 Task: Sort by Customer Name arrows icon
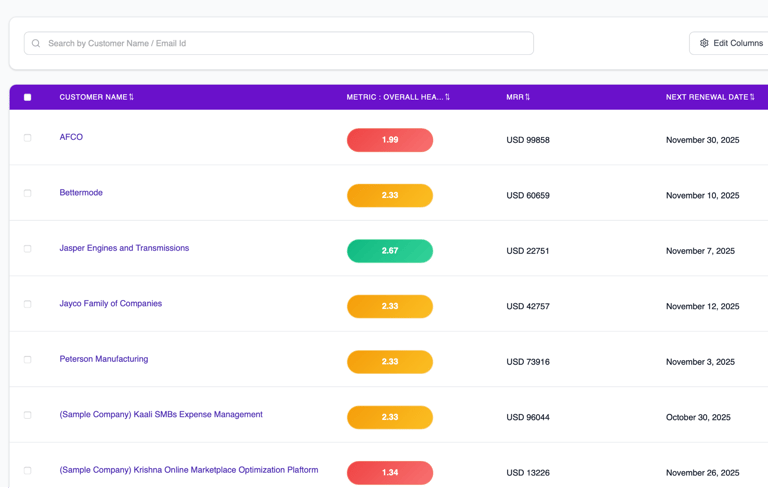click(x=132, y=98)
